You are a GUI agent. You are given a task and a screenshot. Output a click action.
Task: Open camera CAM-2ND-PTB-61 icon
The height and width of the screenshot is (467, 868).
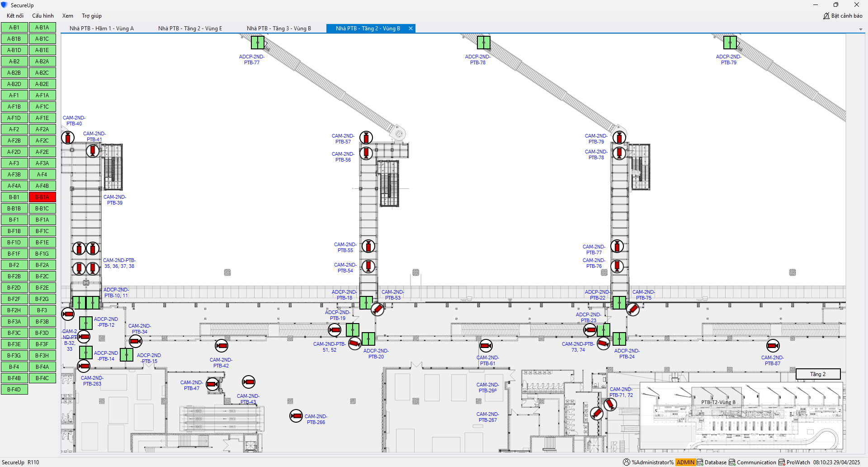486,346
